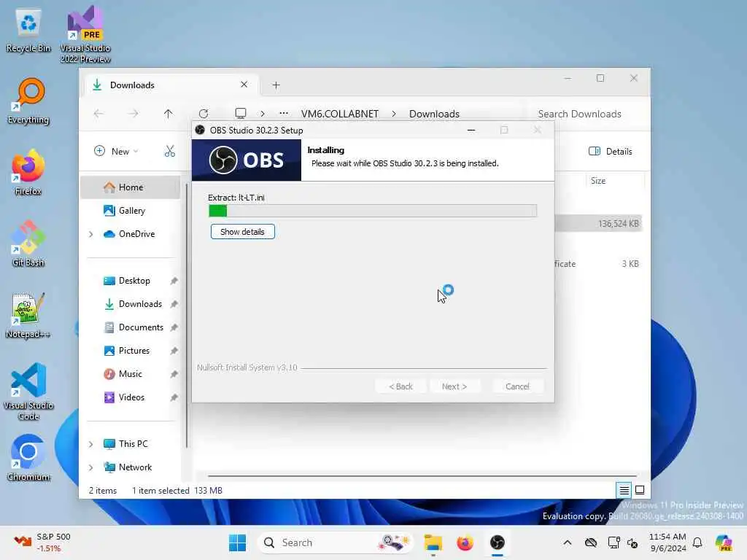
Task: Launch Visual Studio Code from desktop
Action: point(28,392)
